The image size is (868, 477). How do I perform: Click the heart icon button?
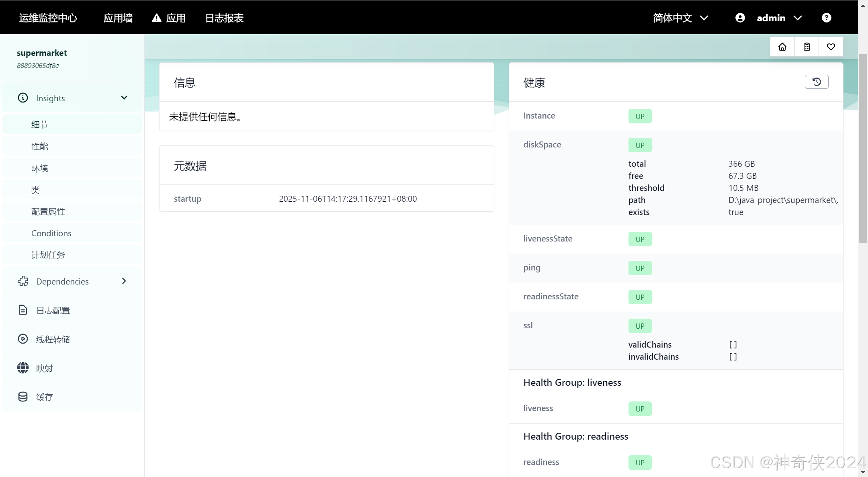[831, 47]
